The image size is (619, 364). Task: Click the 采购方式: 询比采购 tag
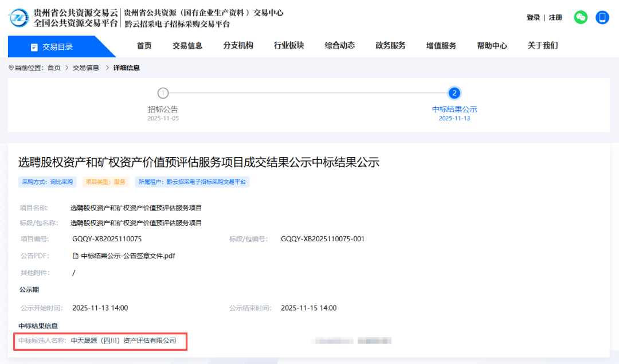point(47,182)
